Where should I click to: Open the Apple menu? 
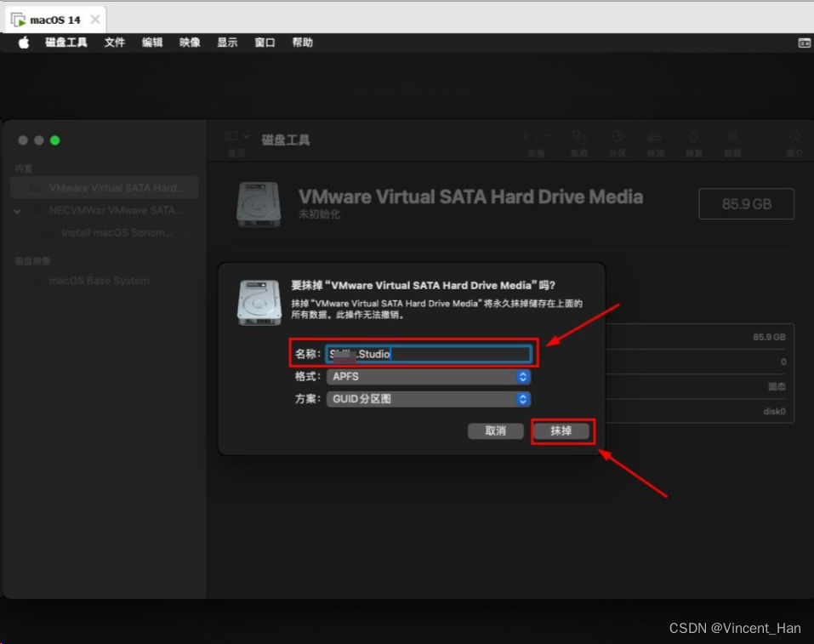pos(23,43)
